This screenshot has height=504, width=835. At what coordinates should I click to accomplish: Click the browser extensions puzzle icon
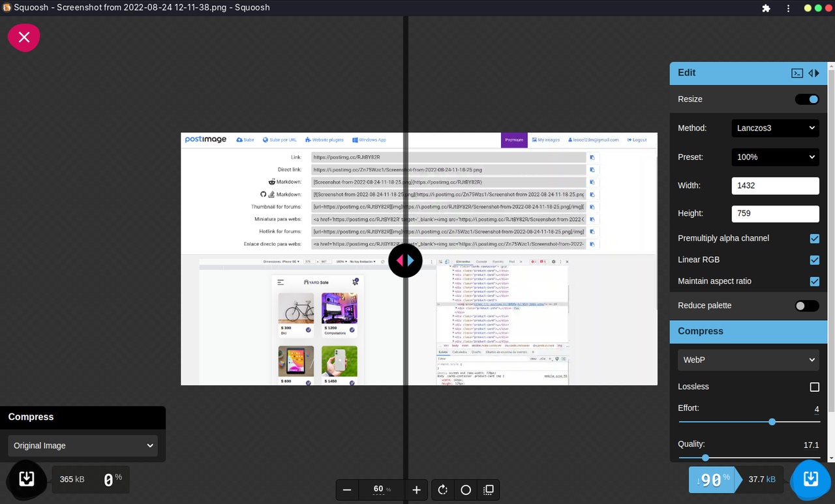(x=766, y=7)
